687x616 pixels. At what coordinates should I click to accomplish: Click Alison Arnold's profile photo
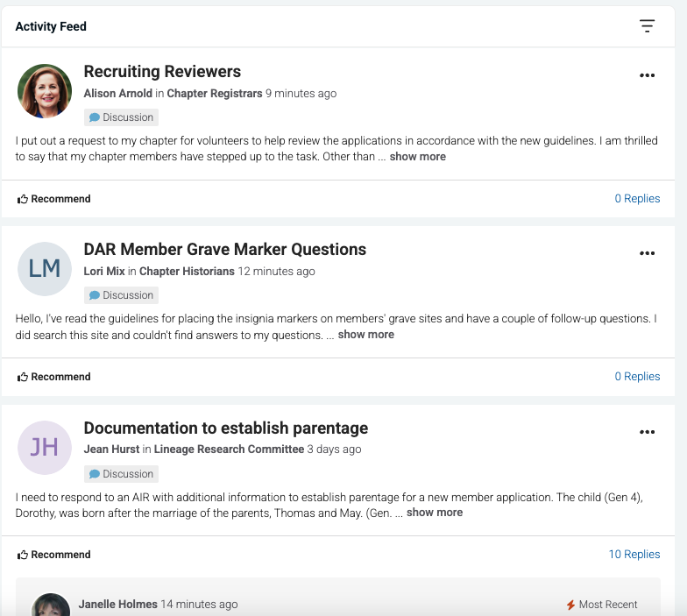point(45,91)
